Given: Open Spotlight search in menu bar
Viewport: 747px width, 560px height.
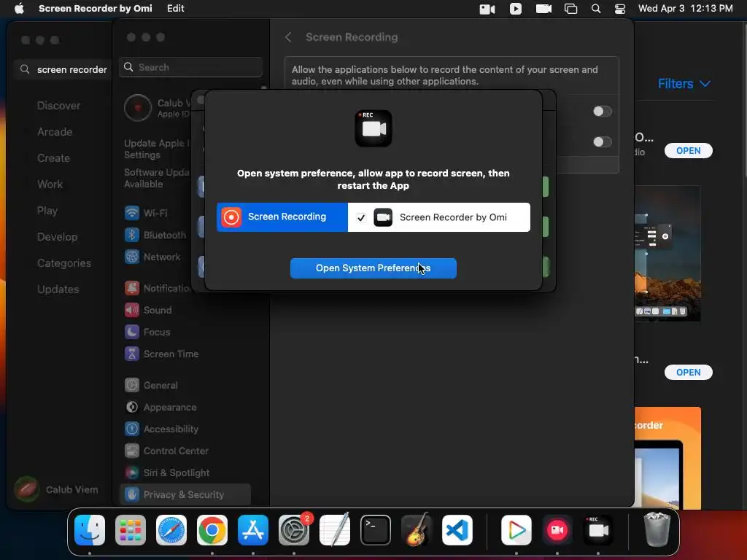Looking at the screenshot, I should pyautogui.click(x=596, y=9).
